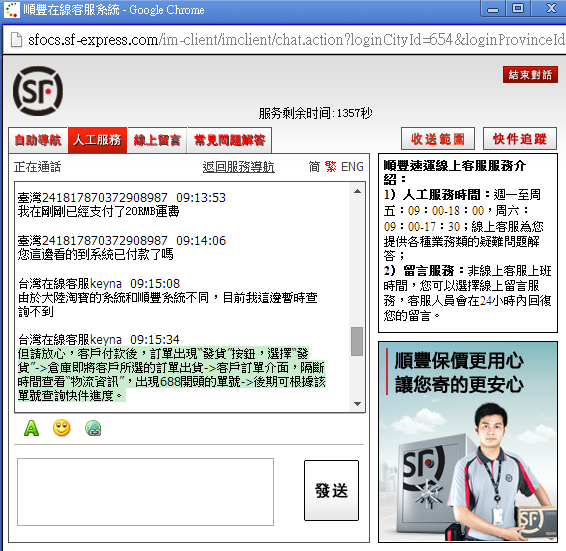Click the page icon in the address bar
This screenshot has width=566, height=551.
coord(16,40)
